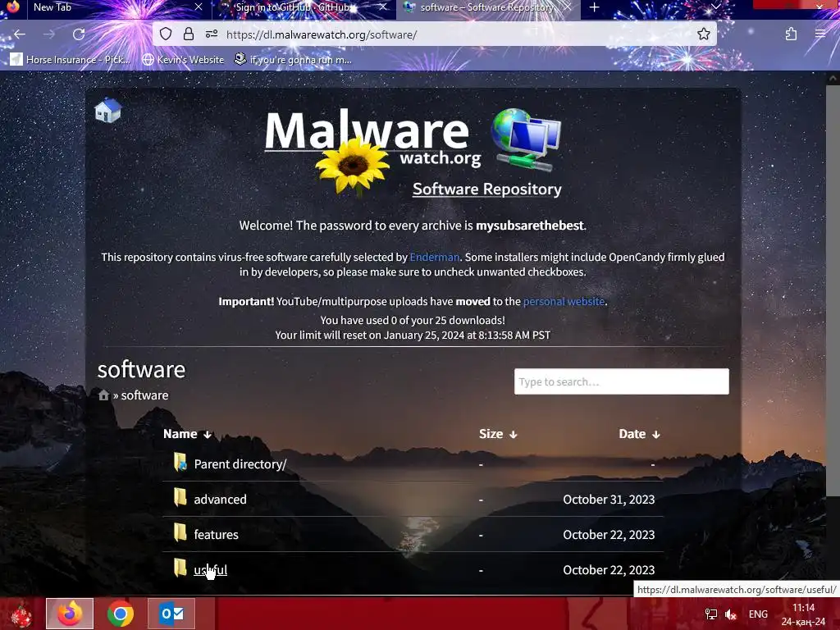This screenshot has height=630, width=840.
Task: Click the breadcrumb home icon
Action: 104,395
